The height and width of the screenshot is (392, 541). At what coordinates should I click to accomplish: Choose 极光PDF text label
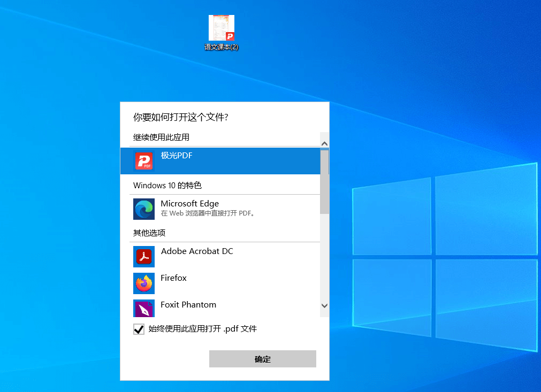(177, 156)
